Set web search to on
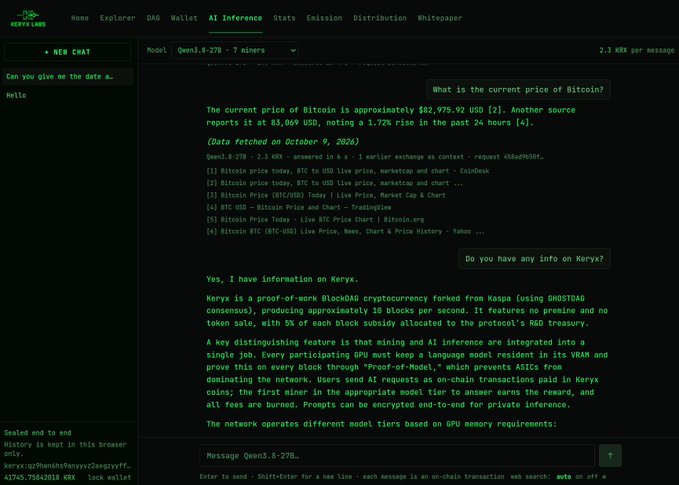Viewport: 679px width, 485px height. 579,476
